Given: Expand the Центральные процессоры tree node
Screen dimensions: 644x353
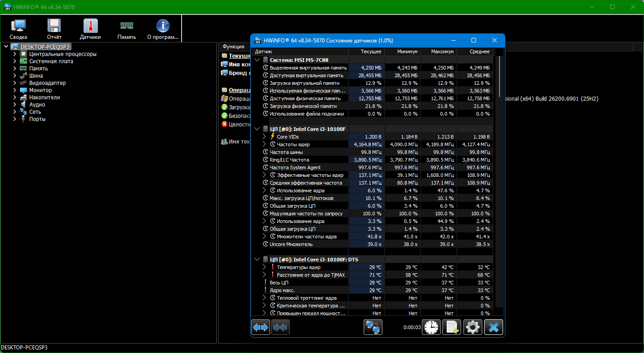Looking at the screenshot, I should [15, 54].
